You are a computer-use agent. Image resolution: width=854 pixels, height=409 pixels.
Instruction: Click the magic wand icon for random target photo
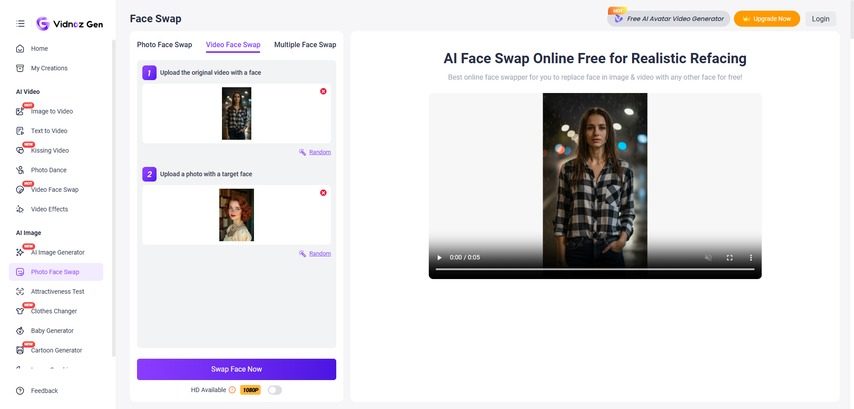click(x=302, y=253)
